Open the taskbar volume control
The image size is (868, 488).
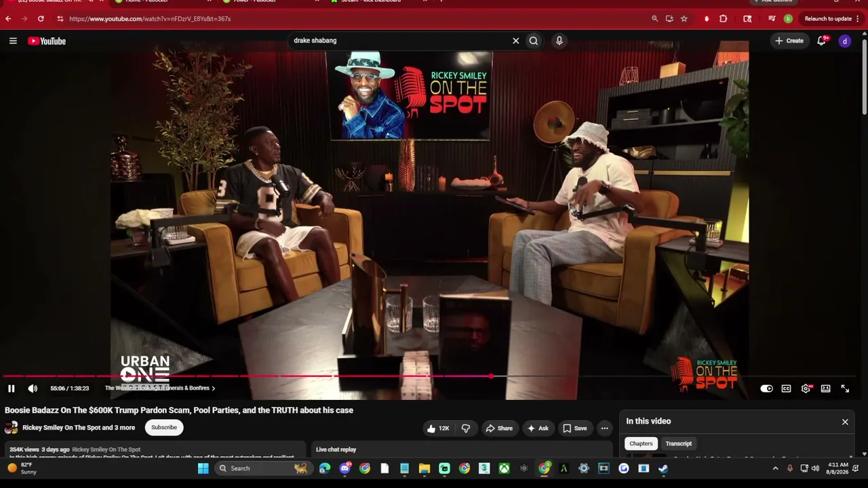[815, 468]
